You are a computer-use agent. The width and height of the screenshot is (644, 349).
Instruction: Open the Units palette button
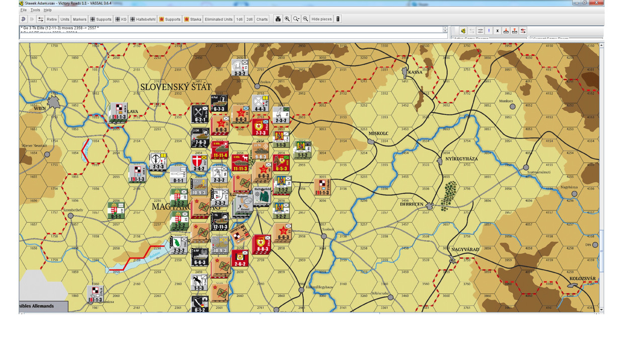[x=65, y=19]
